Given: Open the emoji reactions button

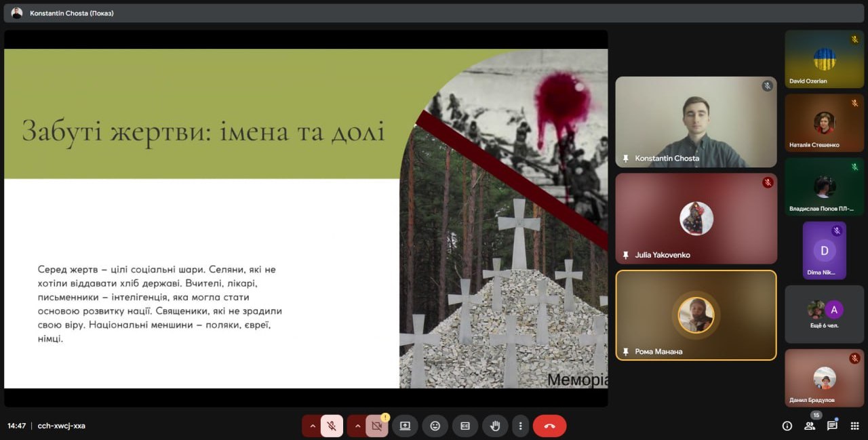Looking at the screenshot, I should tap(435, 426).
